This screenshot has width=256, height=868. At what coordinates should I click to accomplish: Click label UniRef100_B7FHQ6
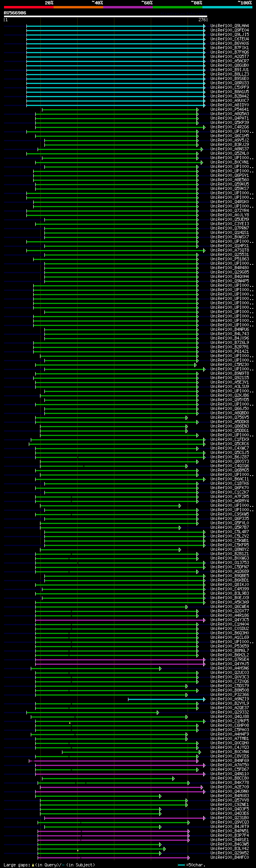230,52
